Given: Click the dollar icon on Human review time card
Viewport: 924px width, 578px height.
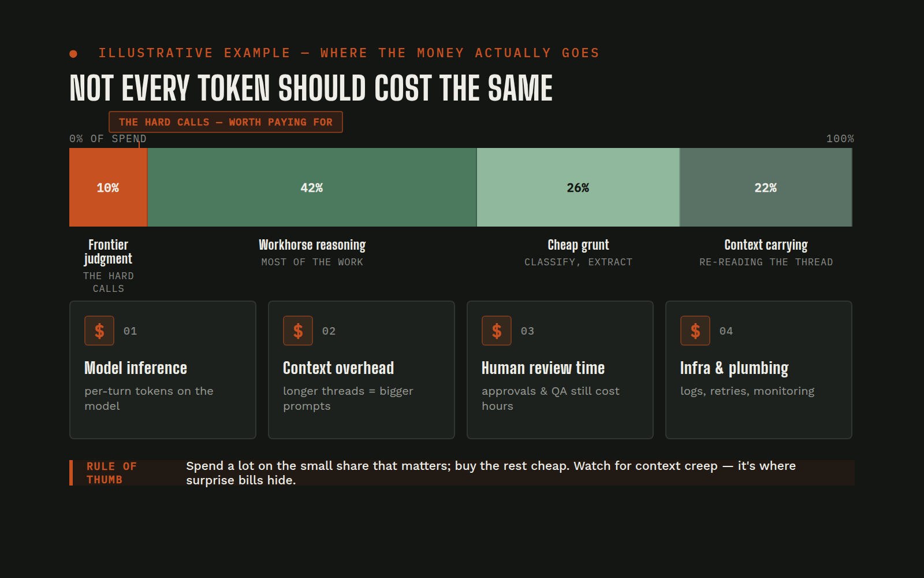Looking at the screenshot, I should pyautogui.click(x=497, y=331).
